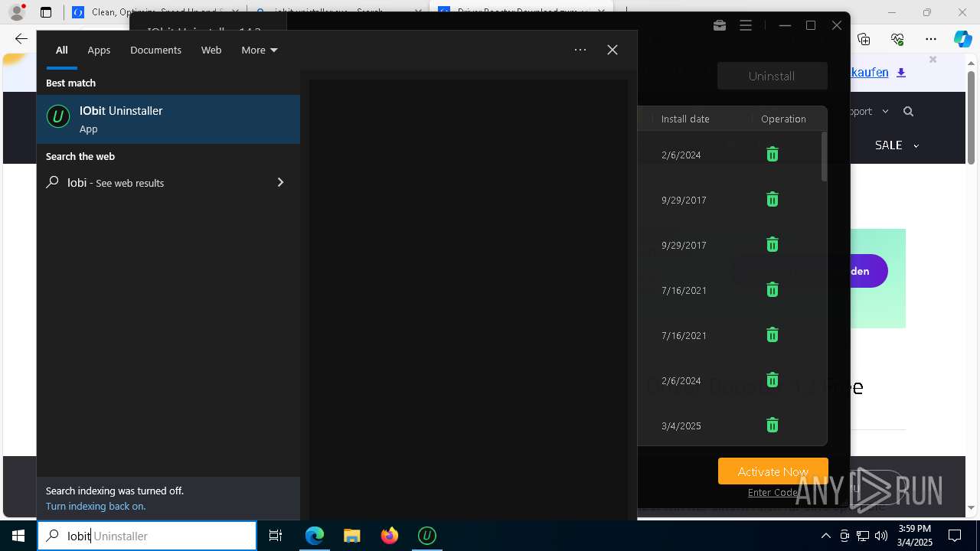Open the Copilot sidebar icon
980x551 pixels.
coord(963,39)
